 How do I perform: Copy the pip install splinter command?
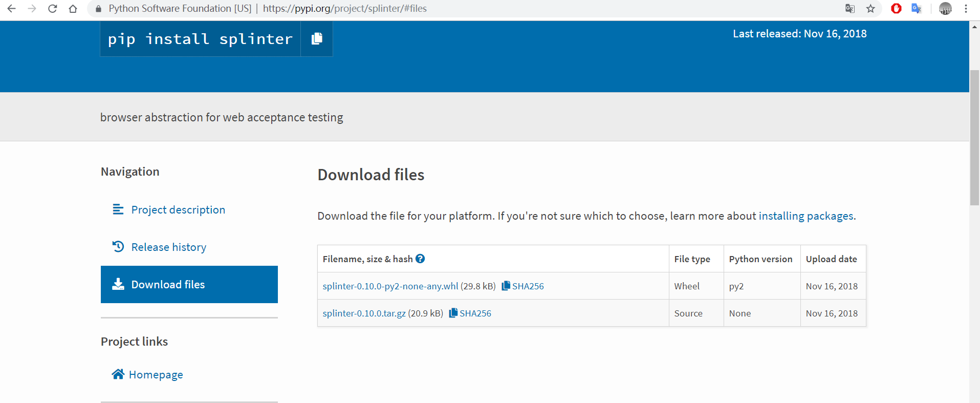pos(316,38)
